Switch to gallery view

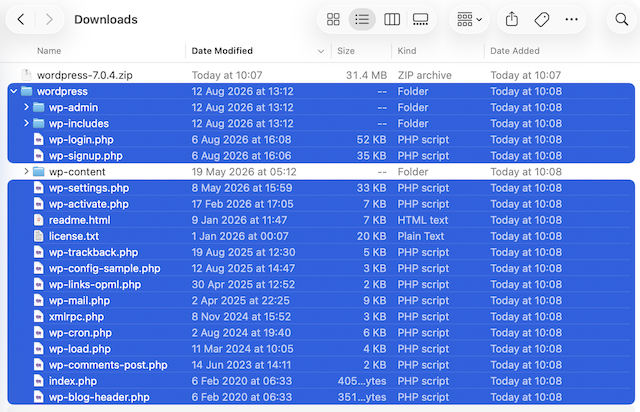420,19
